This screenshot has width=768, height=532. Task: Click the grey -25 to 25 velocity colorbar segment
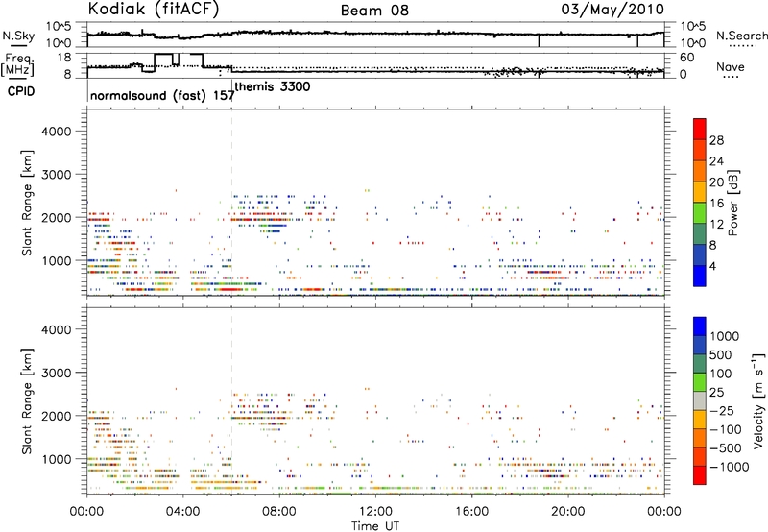pos(700,400)
